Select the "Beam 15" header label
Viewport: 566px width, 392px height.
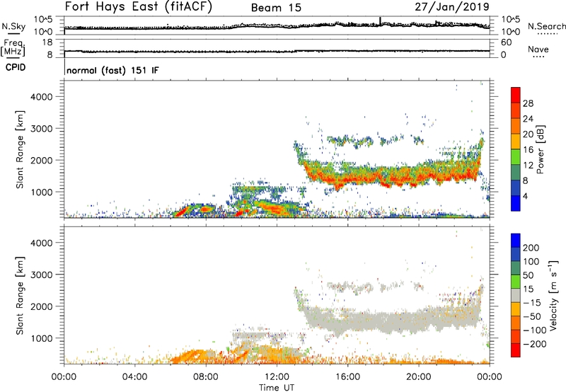(276, 8)
